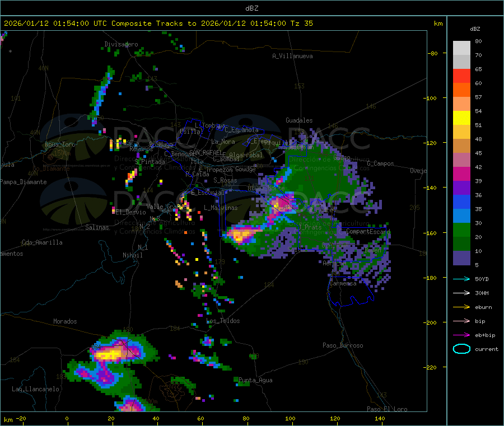Screen dimensions: 504x426
Task: Click the 'L_Malvinas' map label
Action: pos(221,208)
